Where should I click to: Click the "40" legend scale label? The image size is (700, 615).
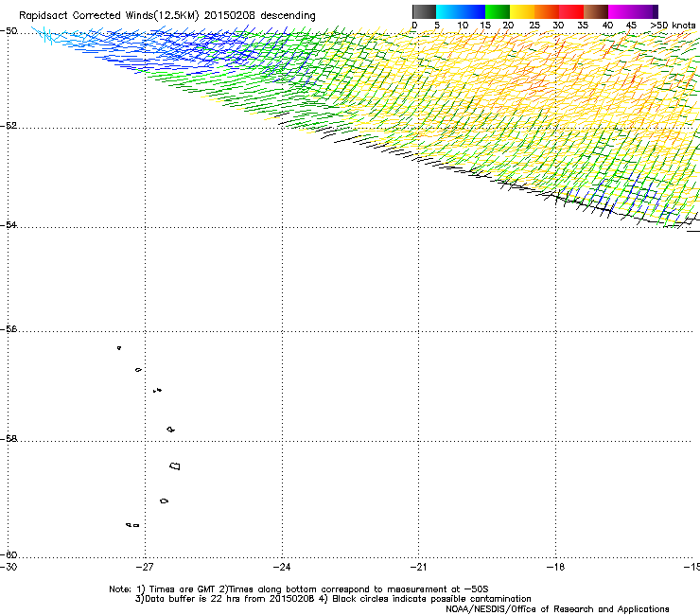607,26
